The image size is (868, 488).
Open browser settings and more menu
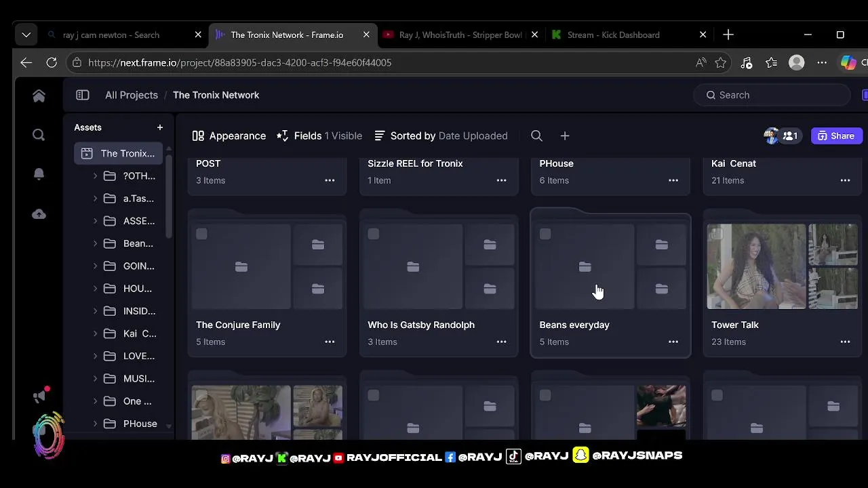coord(822,62)
